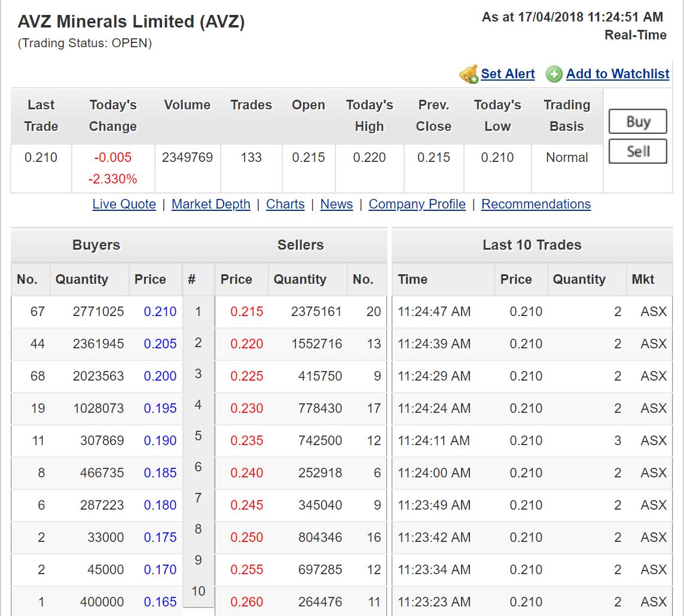Select buyer price 0.205

[160, 344]
